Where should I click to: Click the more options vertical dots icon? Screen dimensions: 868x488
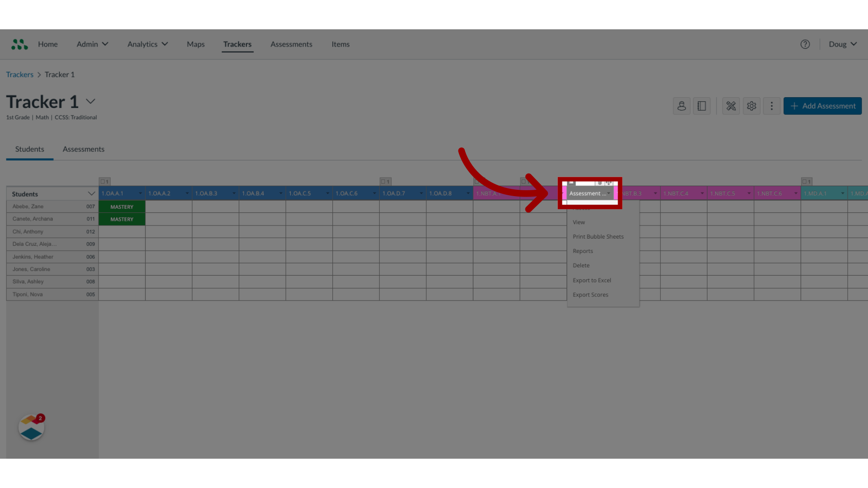(771, 105)
